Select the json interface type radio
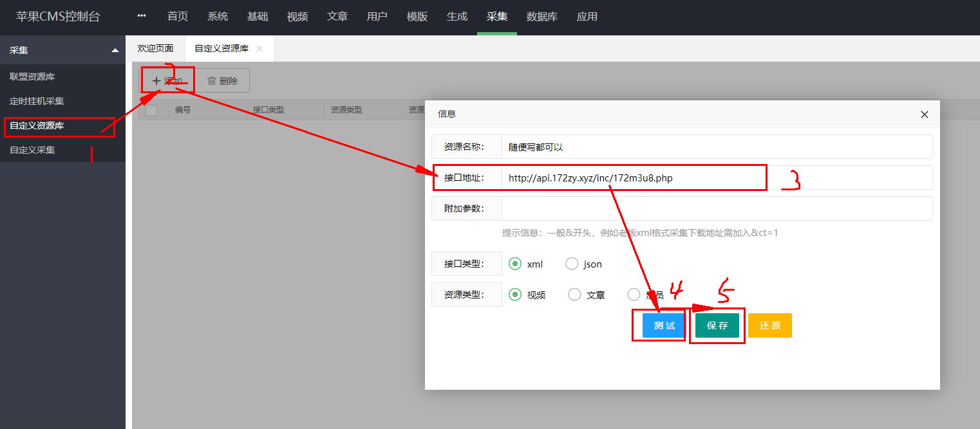Screen dimensions: 980x429 click(572, 264)
